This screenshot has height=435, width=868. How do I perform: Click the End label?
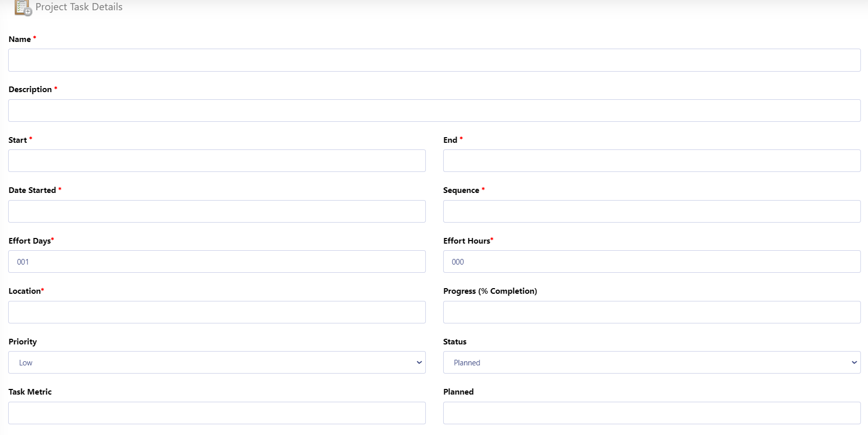450,140
